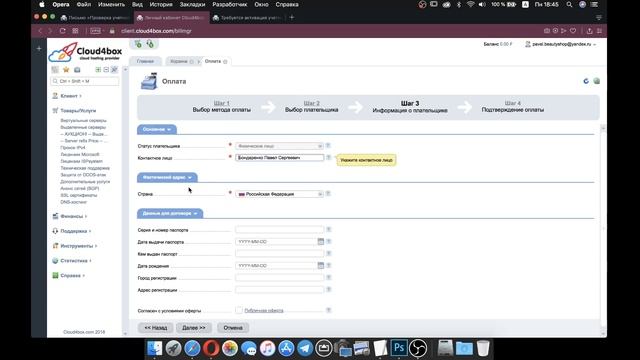The width and height of the screenshot is (640, 360).
Task: Open the Закладки menu in the menu bar
Action: [192, 4]
